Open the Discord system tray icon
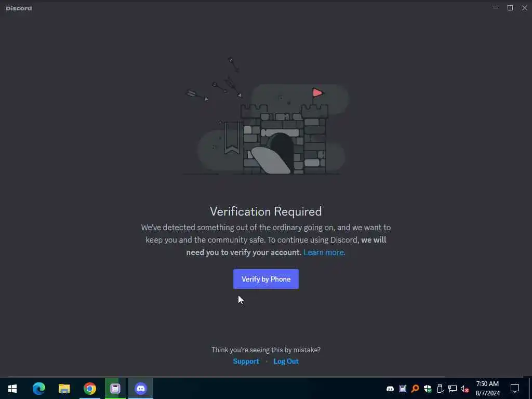This screenshot has width=532, height=399. coord(390,389)
